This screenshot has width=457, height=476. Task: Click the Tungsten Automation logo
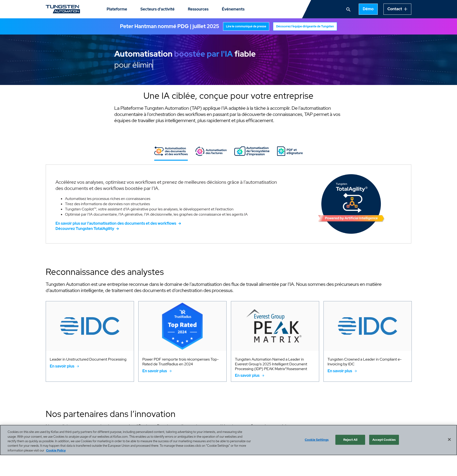click(x=63, y=9)
